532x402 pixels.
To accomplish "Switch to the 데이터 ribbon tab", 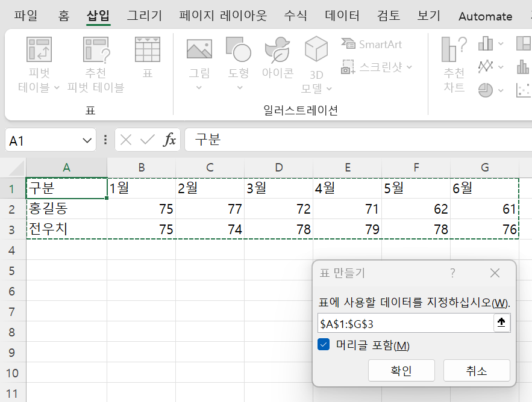I will (342, 15).
